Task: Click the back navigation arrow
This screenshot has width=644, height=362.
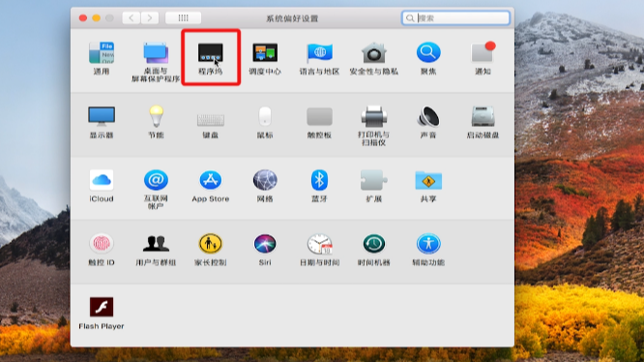Action: click(131, 17)
